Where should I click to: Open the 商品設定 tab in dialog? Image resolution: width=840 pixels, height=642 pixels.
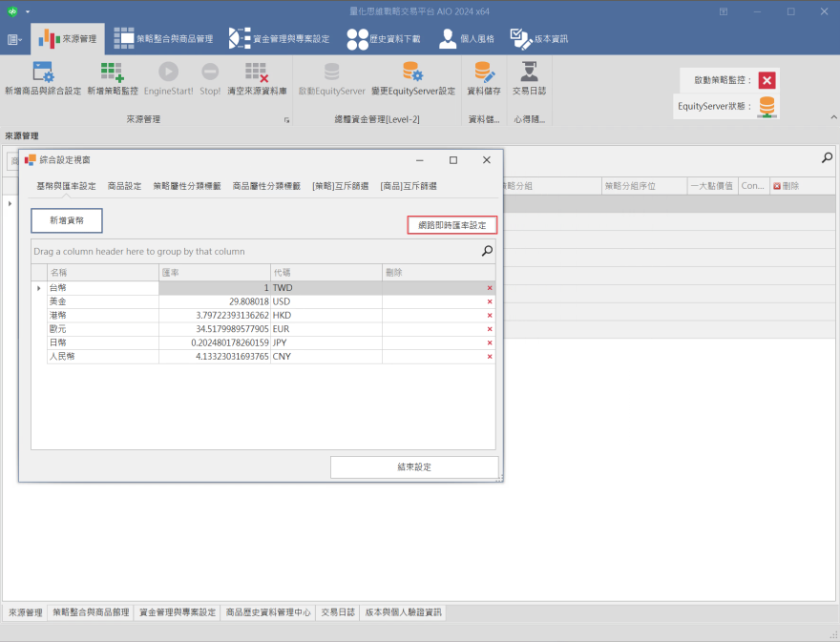click(x=124, y=186)
